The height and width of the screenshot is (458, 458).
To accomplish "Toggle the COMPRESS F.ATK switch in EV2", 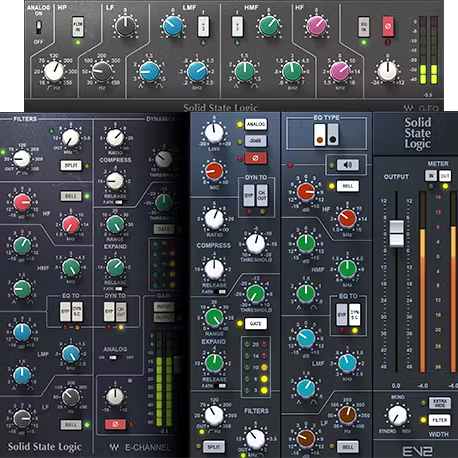I will coord(220,292).
